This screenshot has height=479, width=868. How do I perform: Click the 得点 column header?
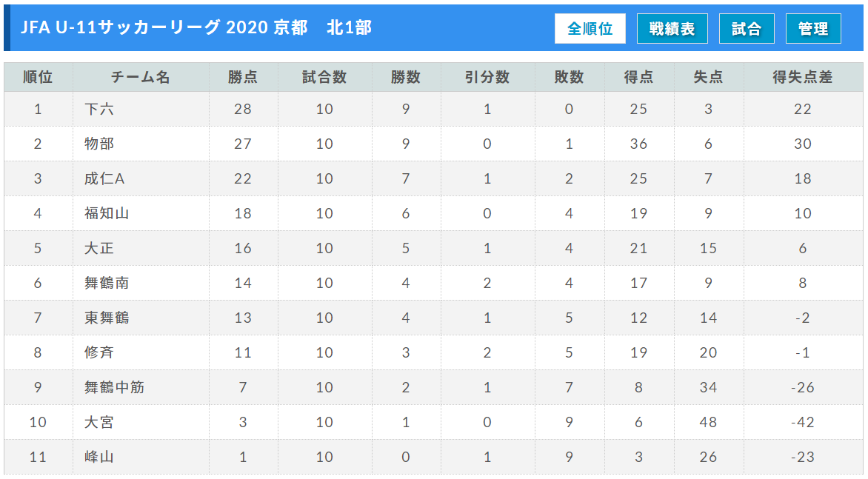click(639, 77)
